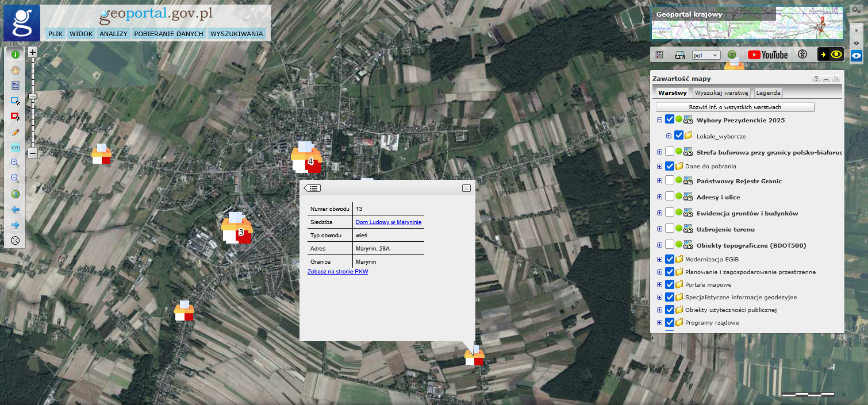The width and height of the screenshot is (868, 405).
Task: Select the pencil drawing tool
Action: point(16,132)
